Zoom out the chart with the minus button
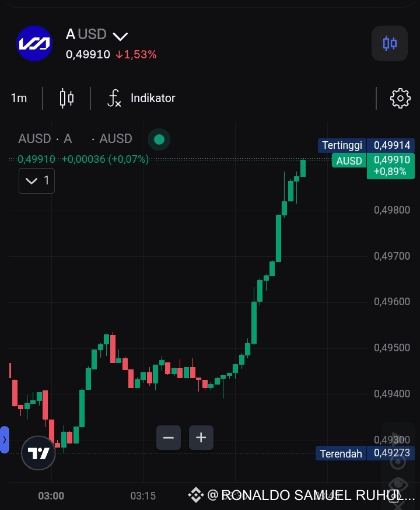The width and height of the screenshot is (420, 510). click(x=169, y=438)
